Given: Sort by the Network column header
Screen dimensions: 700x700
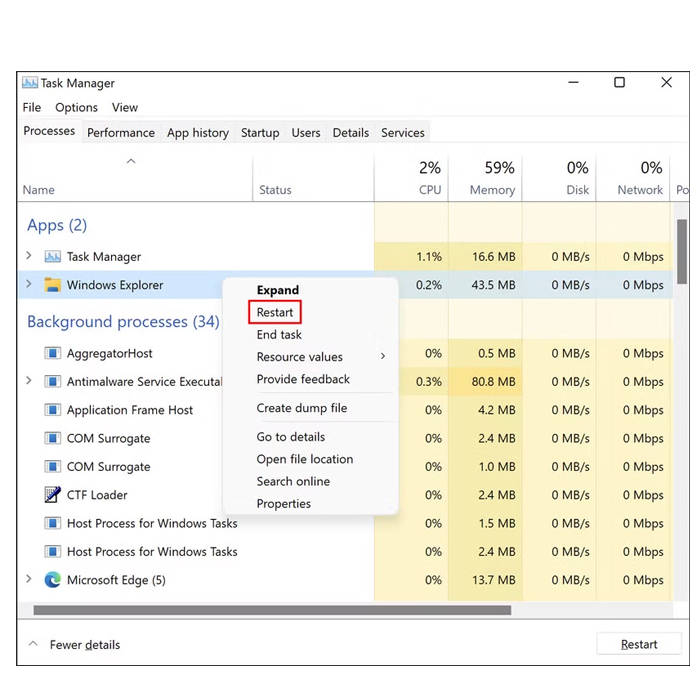Looking at the screenshot, I should 633,179.
